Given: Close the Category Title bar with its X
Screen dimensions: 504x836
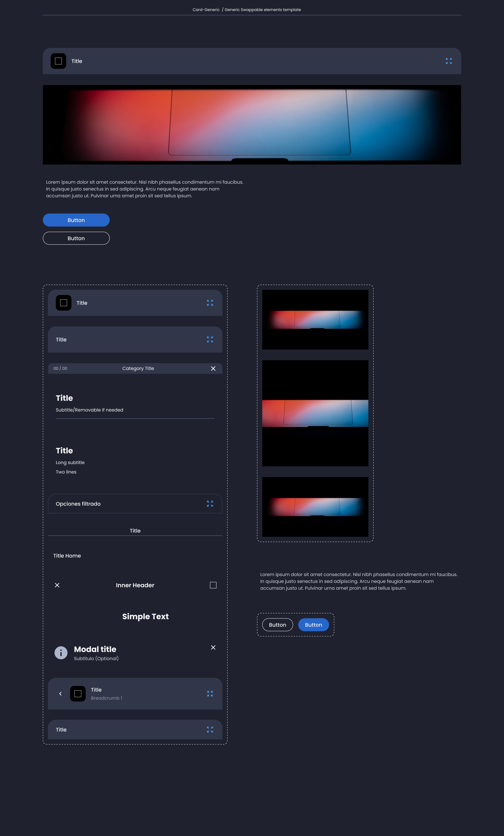Looking at the screenshot, I should [x=213, y=369].
